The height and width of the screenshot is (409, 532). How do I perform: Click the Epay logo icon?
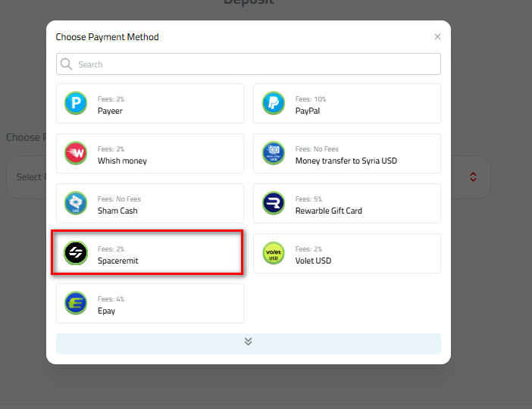(x=76, y=303)
